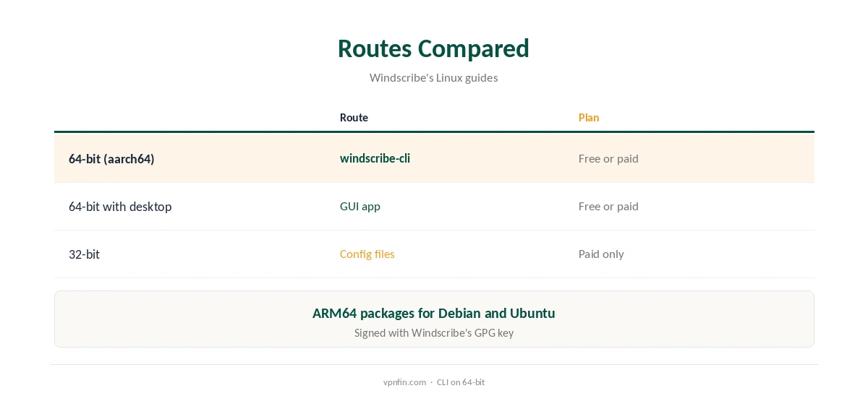Image resolution: width=868 pixels, height=396 pixels.
Task: Click 'Free or paid' in the aarch64 row
Action: click(608, 158)
